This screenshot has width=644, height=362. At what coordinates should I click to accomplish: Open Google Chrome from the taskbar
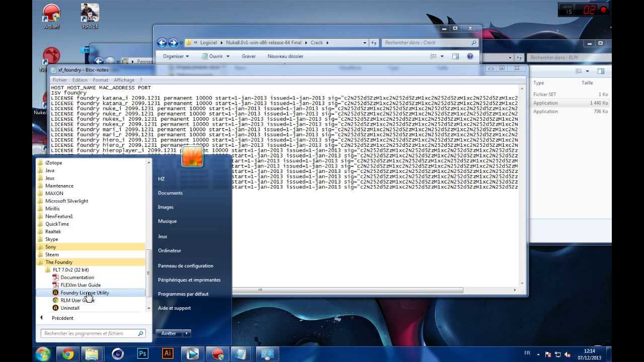(x=67, y=354)
